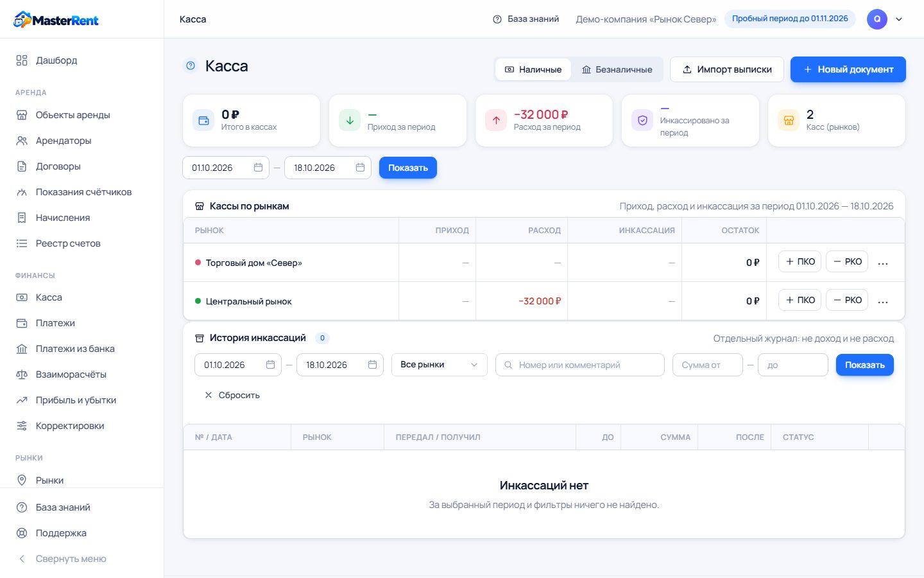Viewport: 924px width, 578px height.
Task: Expand the user account menu chevron
Action: pos(899,19)
